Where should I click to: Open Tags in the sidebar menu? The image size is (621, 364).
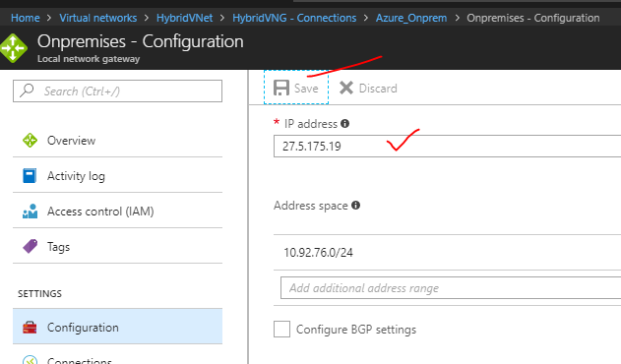click(x=118, y=246)
